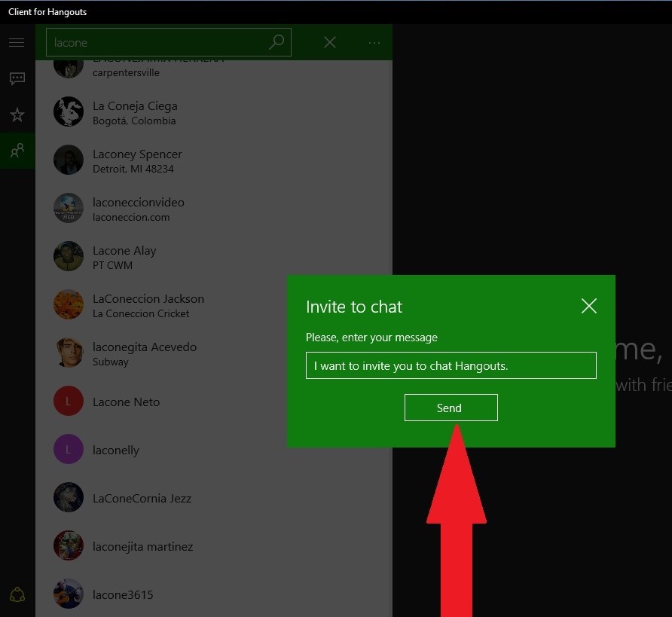Click the account icon at sidebar bottom
Screen dimensions: 672x617
(x=17, y=594)
